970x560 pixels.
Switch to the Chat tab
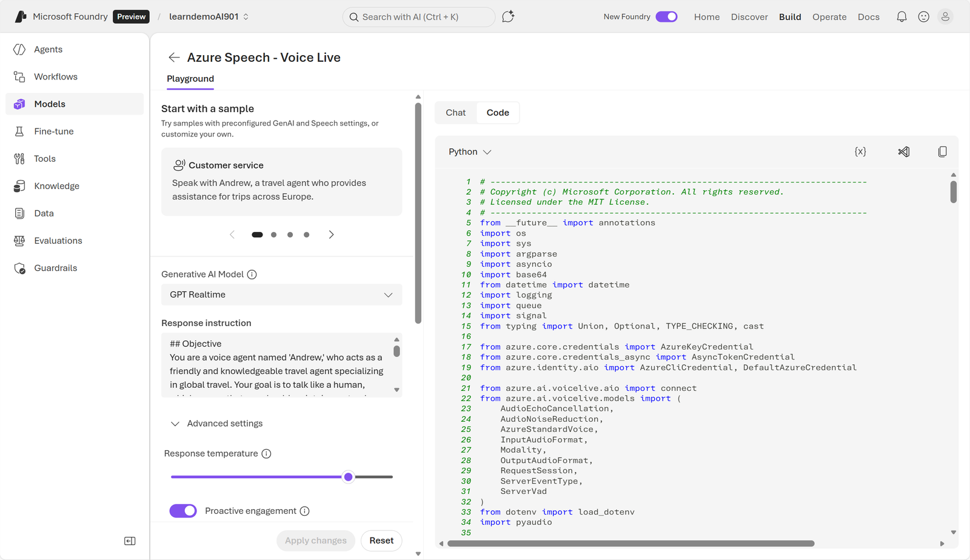456,113
